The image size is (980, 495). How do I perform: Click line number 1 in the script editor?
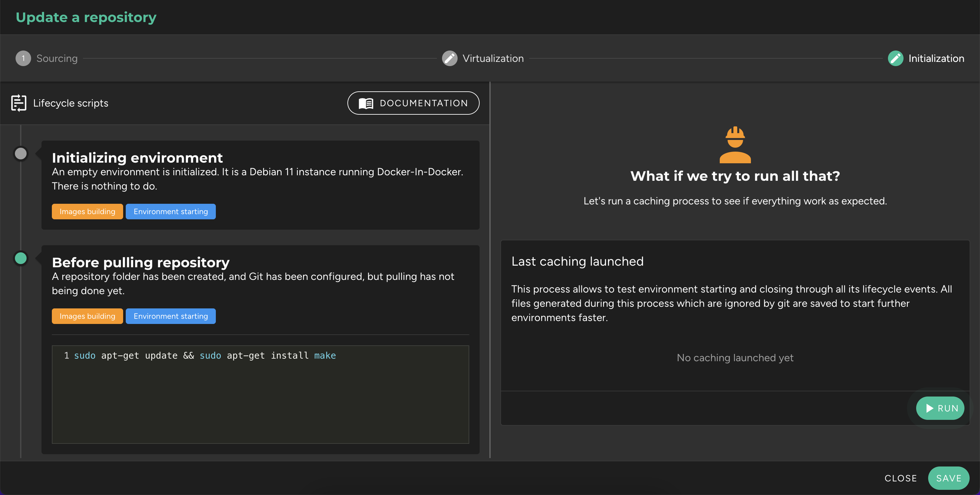[x=66, y=355]
